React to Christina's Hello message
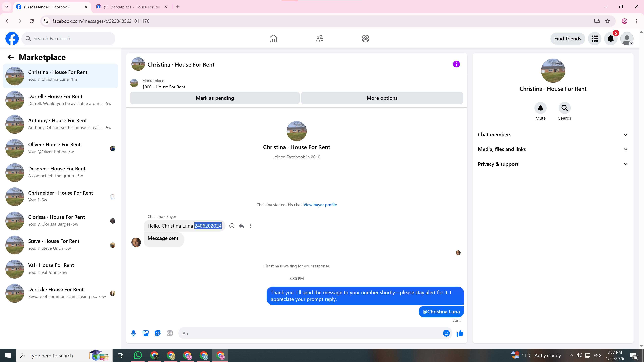Viewport: 644px width, 362px height. pos(232,226)
